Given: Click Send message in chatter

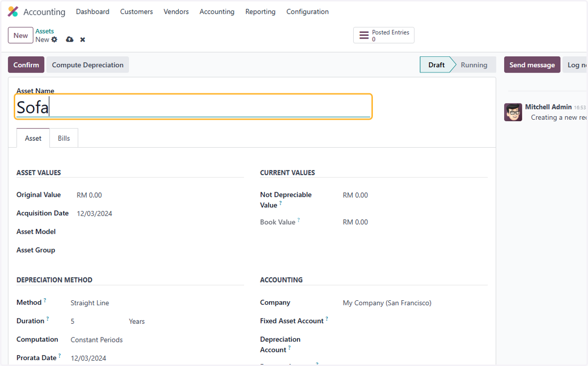Looking at the screenshot, I should 532,65.
